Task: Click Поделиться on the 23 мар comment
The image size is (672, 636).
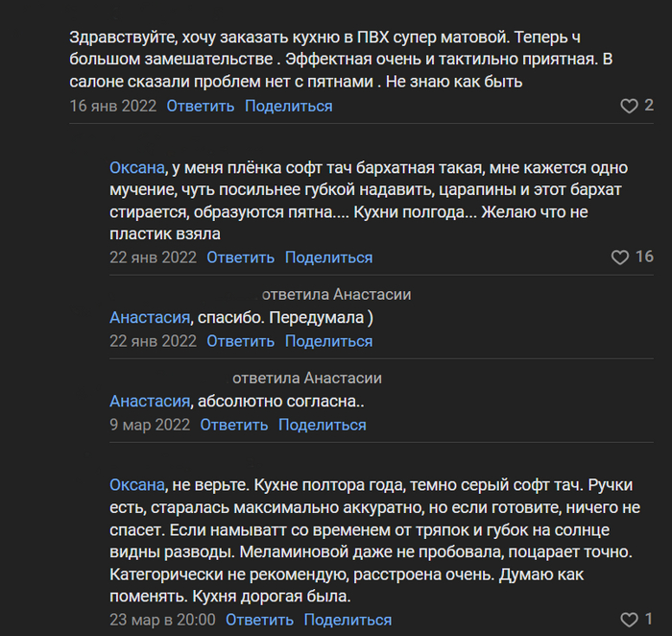Action: (x=348, y=620)
